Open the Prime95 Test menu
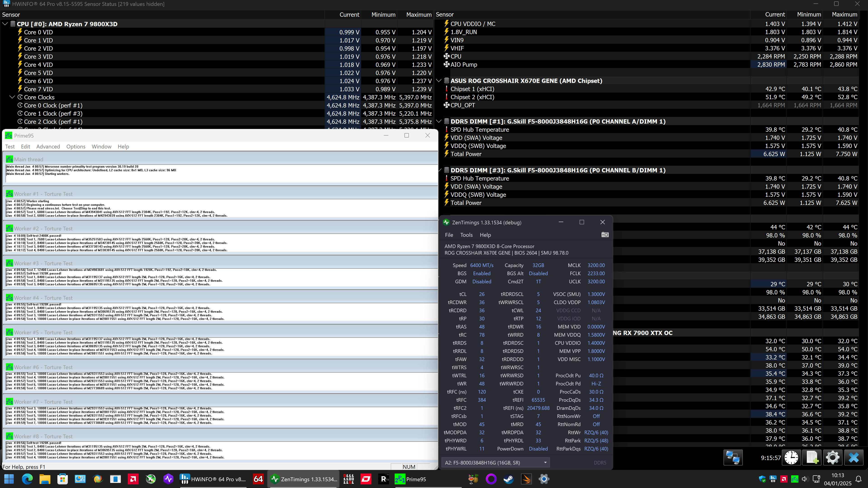This screenshot has width=868, height=488. pos(10,146)
